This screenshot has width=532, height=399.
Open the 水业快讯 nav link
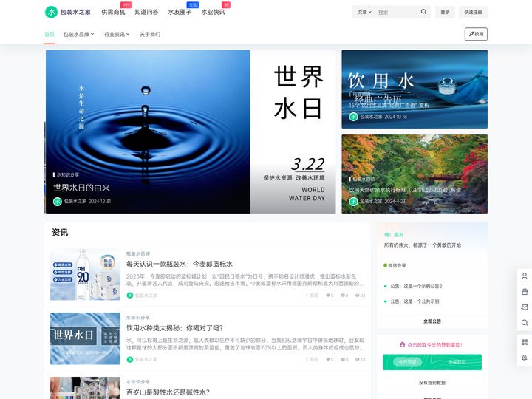click(x=213, y=13)
